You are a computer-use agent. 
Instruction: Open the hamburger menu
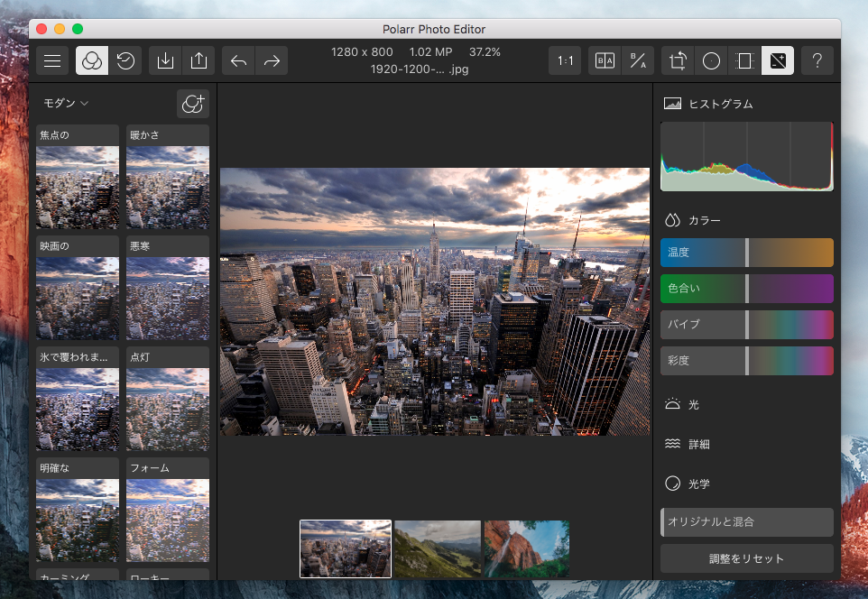(x=53, y=61)
